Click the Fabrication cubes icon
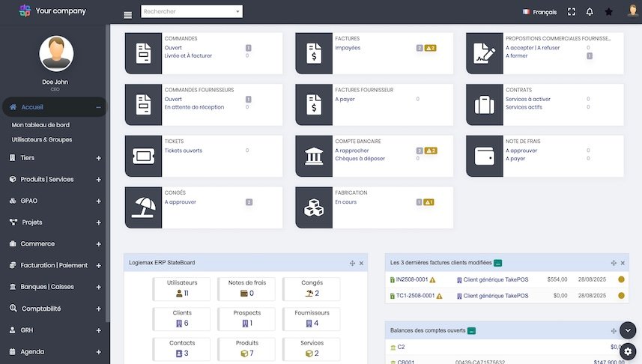Viewport: 642px width, 364px height. point(314,207)
